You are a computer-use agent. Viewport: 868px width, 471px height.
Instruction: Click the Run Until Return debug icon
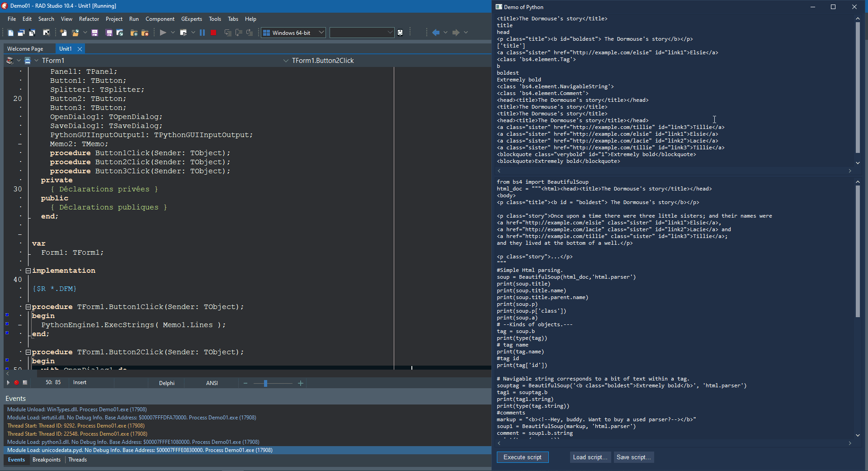[250, 33]
